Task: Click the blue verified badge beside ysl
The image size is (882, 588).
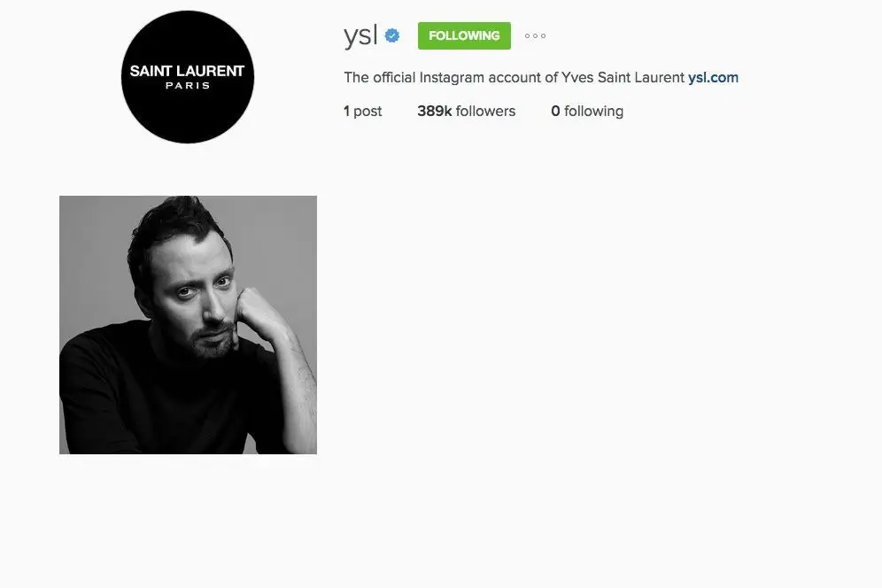Action: click(x=392, y=36)
